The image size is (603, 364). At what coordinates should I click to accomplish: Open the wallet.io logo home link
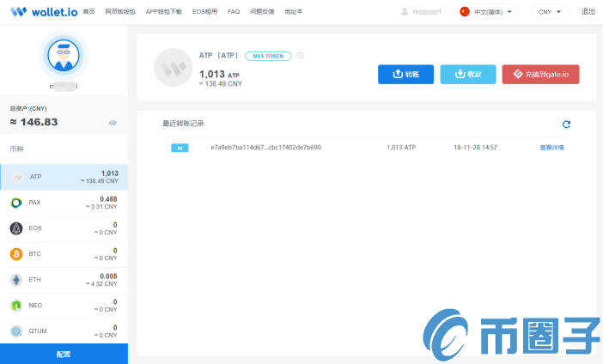[44, 12]
